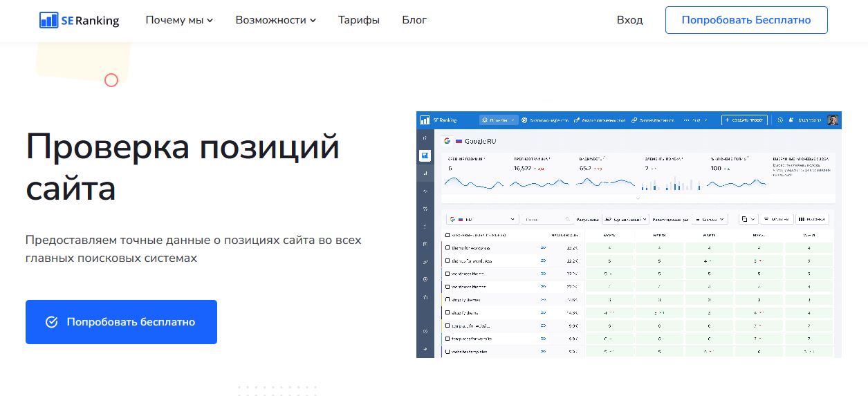This screenshot has width=868, height=396.
Task: Click the highlighted white icon in the dashboard sidebar
Action: (424, 155)
